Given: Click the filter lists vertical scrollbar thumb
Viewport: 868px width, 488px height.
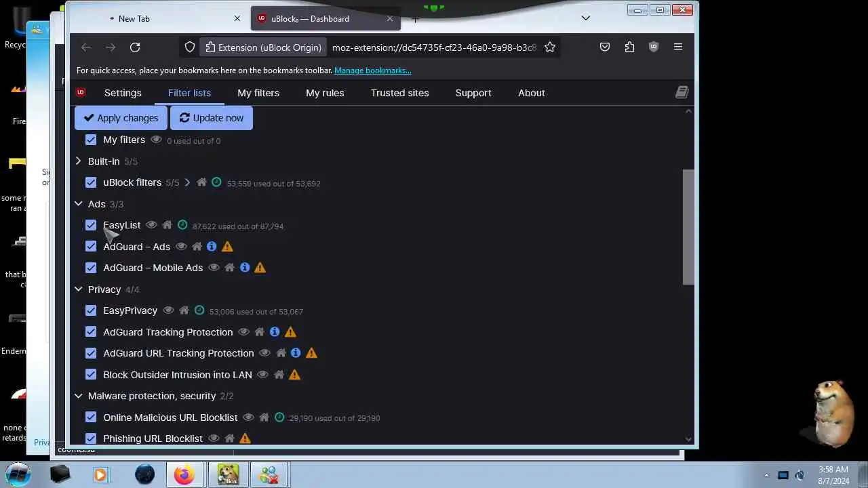Looking at the screenshot, I should [688, 227].
